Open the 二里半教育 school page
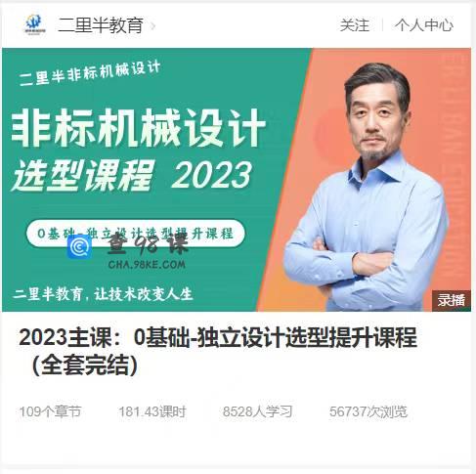476x474 pixels. pyautogui.click(x=101, y=25)
